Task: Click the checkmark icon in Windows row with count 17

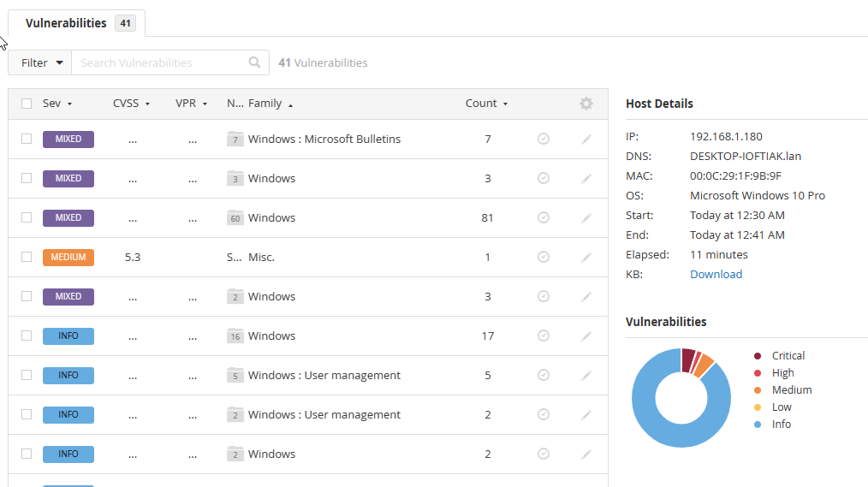Action: click(544, 336)
